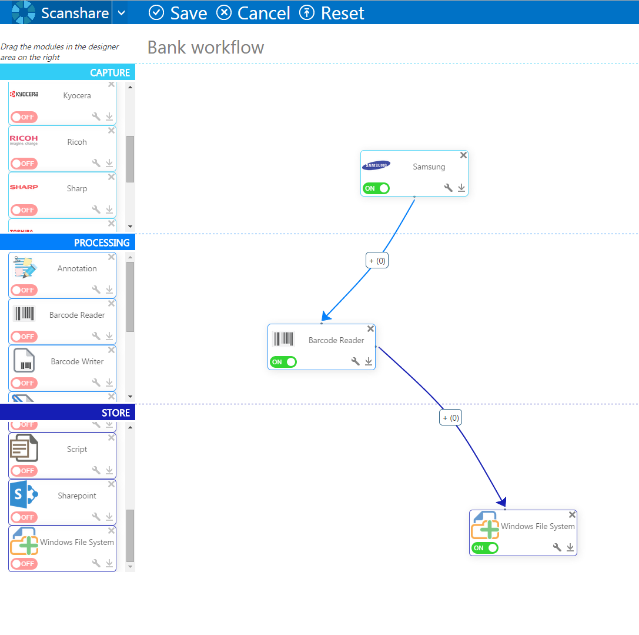639x635 pixels.
Task: Toggle the Annotation module switch
Action: (x=24, y=290)
